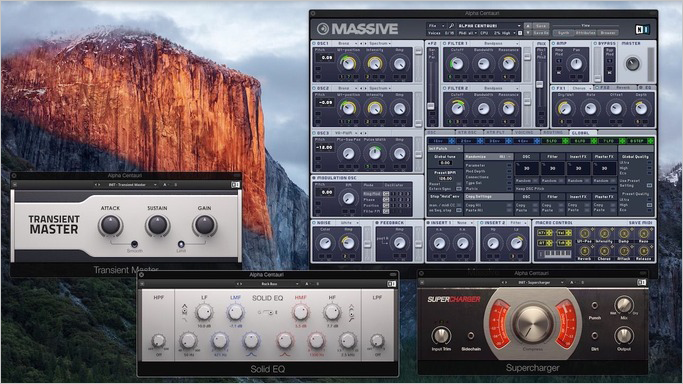Click the Global Tune value field
683x384 pixels.
point(445,163)
